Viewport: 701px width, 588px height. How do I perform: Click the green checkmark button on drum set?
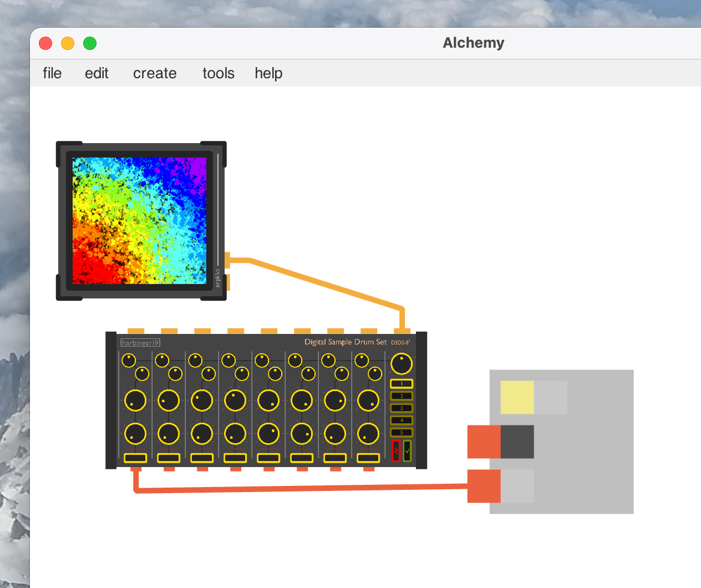pos(408,451)
